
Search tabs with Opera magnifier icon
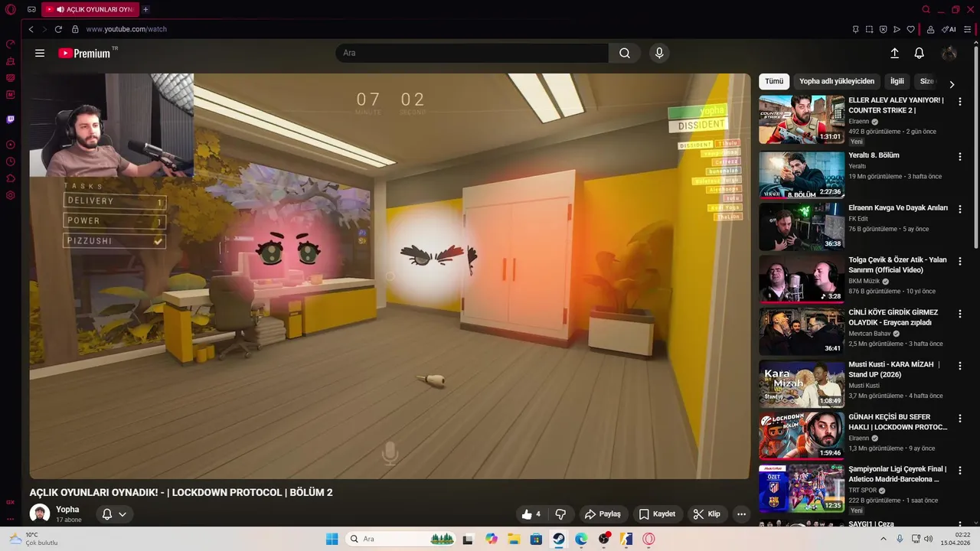click(926, 9)
